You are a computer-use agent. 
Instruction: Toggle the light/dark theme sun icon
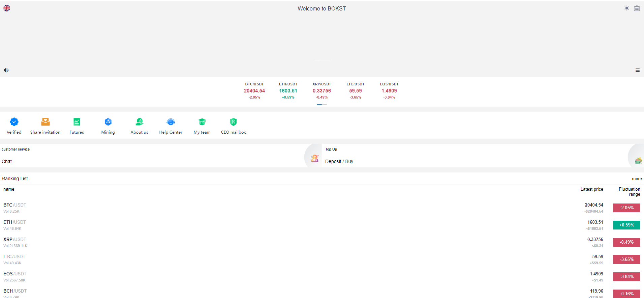coord(626,8)
